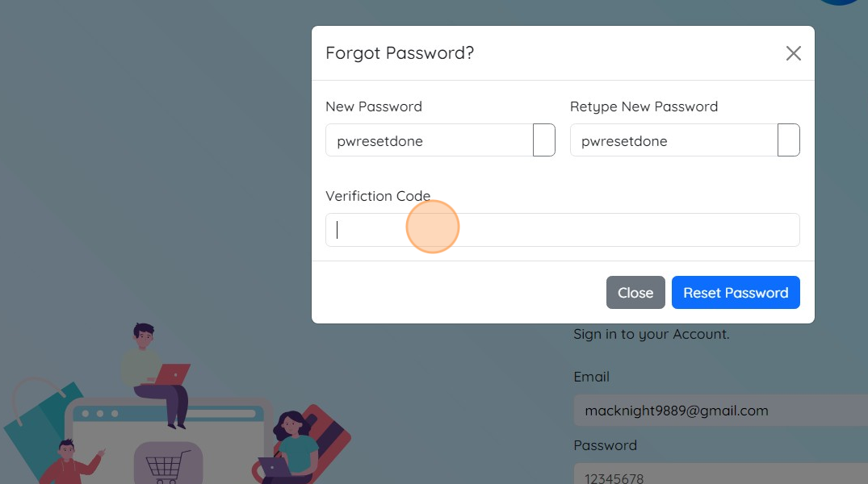Select the Password field on the sign-in form
The image size is (868, 484).
[x=721, y=474]
